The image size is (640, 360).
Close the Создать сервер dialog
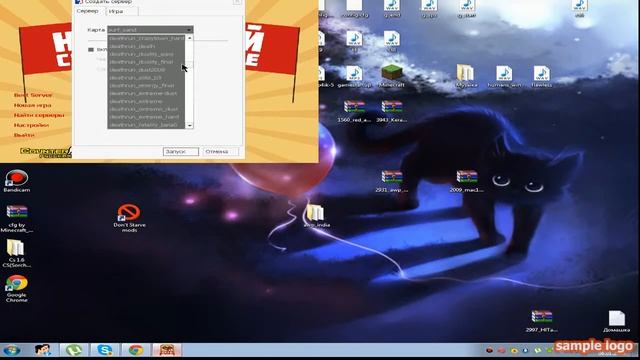tap(237, 2)
